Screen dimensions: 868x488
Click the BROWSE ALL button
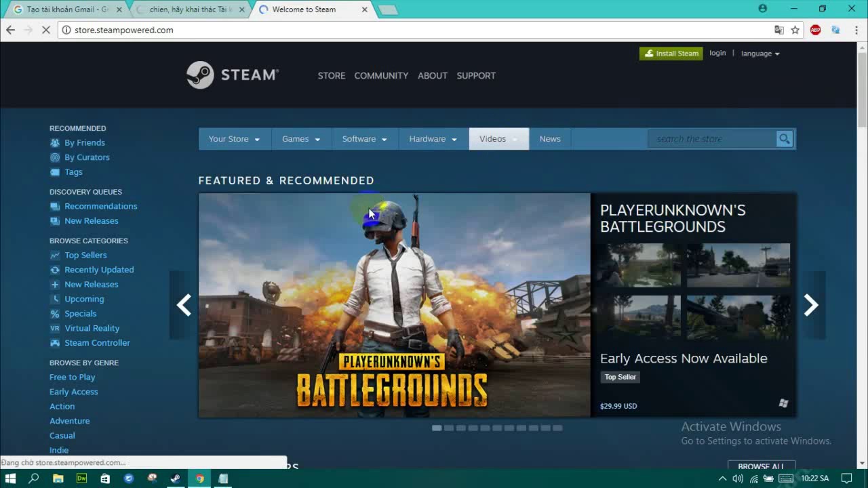[761, 466]
